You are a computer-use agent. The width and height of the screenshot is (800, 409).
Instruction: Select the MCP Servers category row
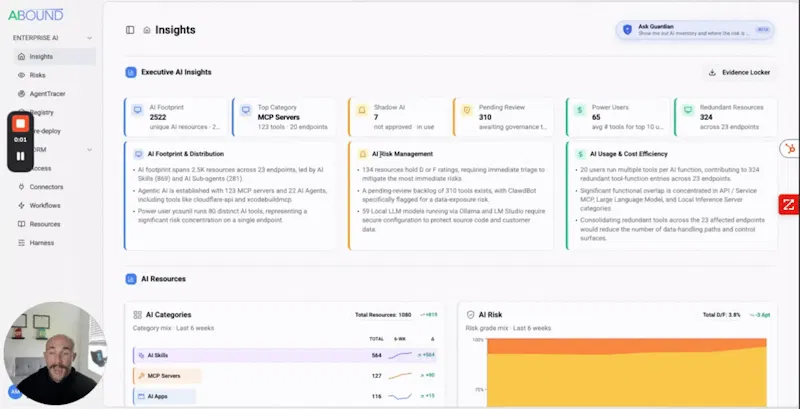[x=285, y=376]
